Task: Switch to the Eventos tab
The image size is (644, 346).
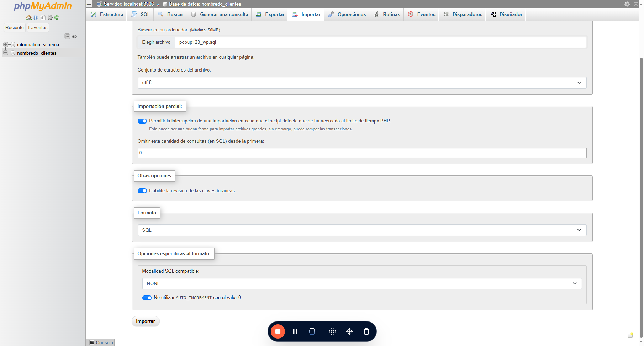Action: pos(422,14)
